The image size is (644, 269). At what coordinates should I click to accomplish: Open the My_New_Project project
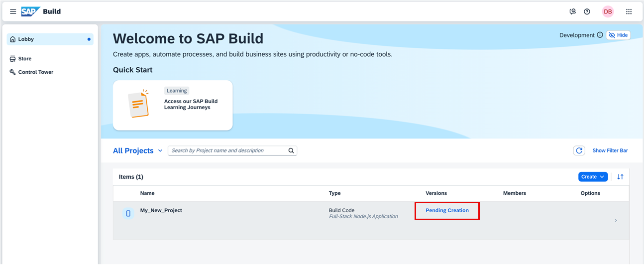161,210
